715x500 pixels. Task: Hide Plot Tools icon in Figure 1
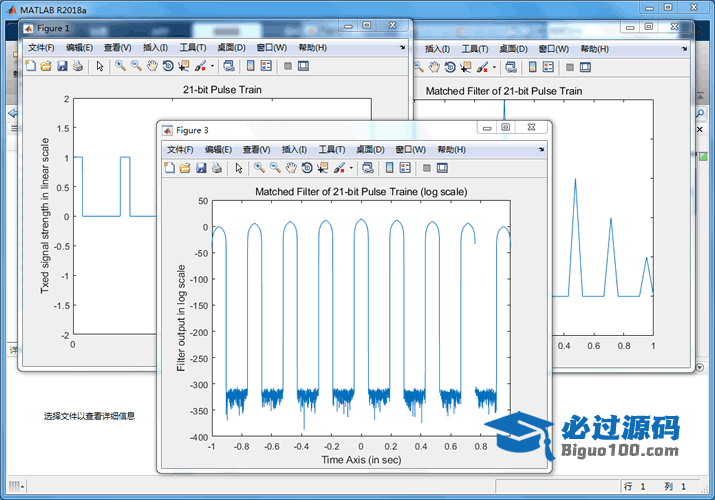pos(288,66)
